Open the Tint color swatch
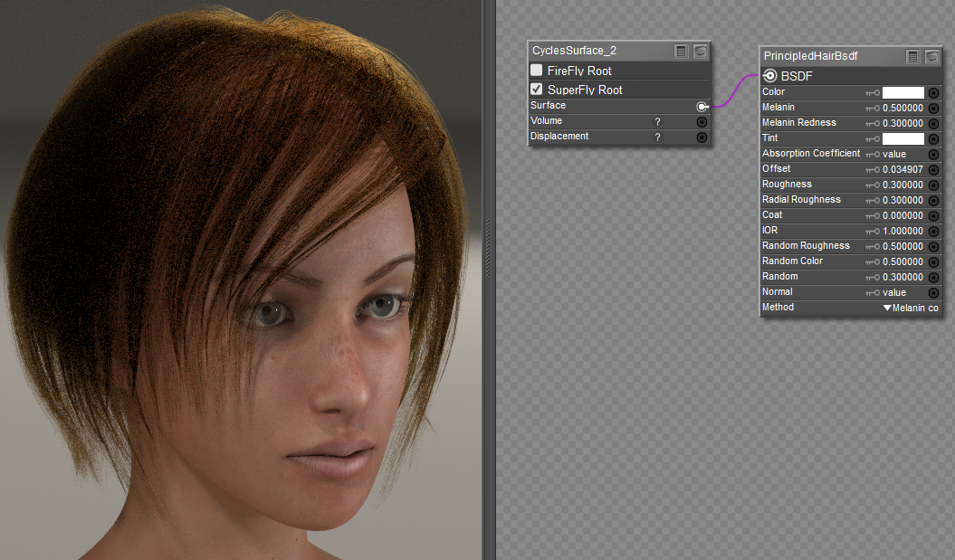This screenshot has height=560, width=955. [902, 138]
